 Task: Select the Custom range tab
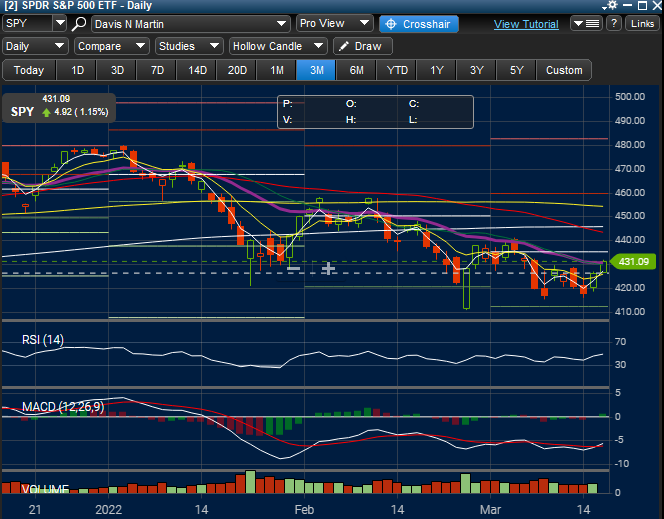tap(564, 70)
